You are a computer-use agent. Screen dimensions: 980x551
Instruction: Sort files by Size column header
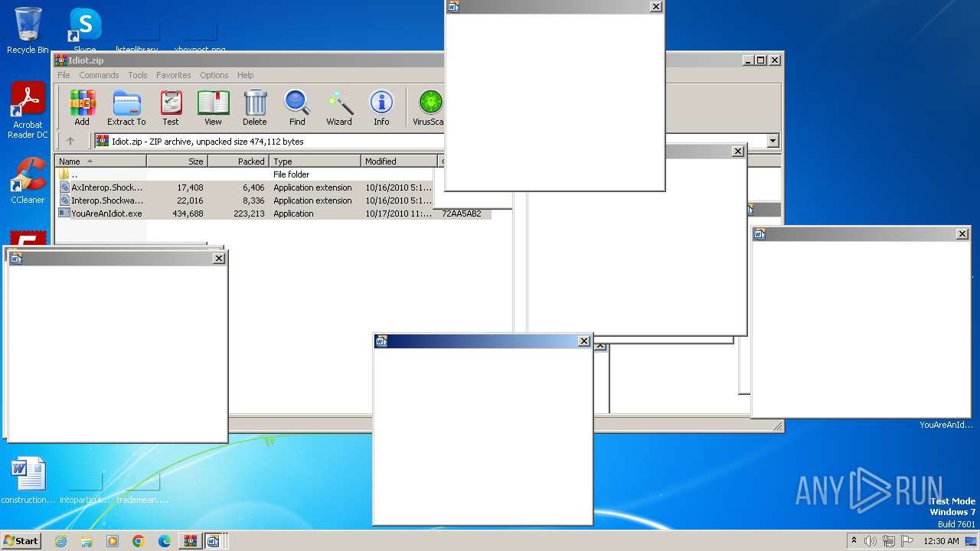(x=178, y=161)
